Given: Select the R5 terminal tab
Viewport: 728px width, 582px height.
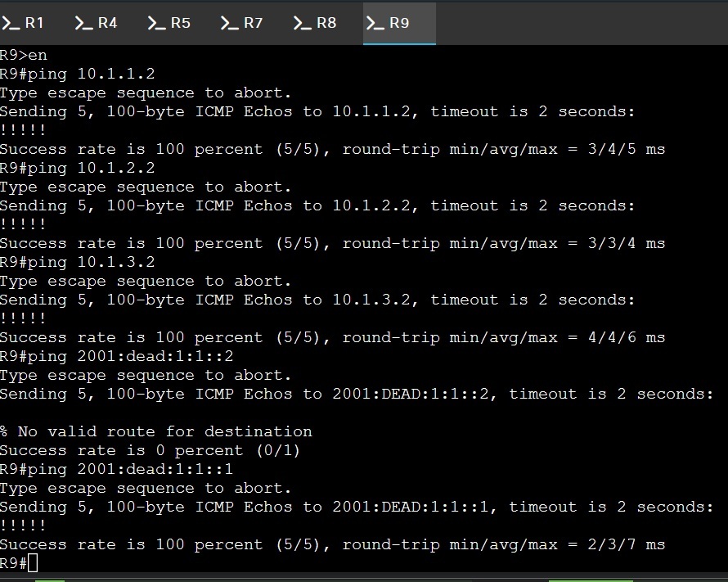Looking at the screenshot, I should point(169,23).
